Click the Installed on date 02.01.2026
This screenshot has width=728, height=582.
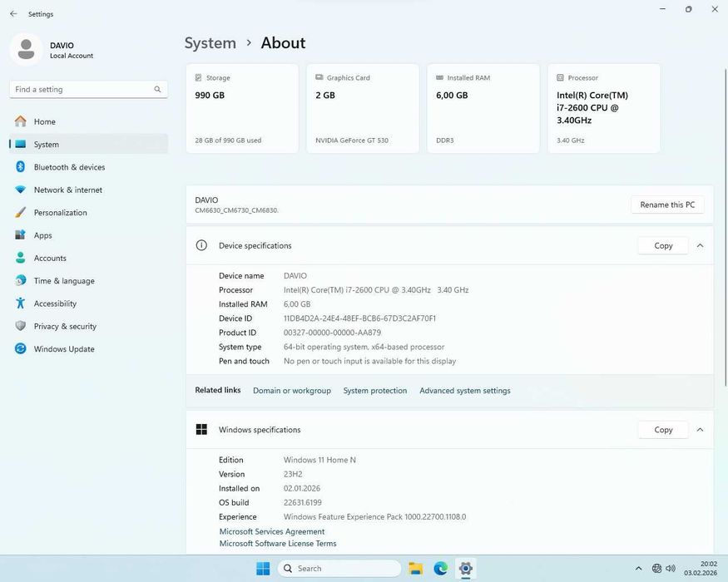[x=302, y=488]
